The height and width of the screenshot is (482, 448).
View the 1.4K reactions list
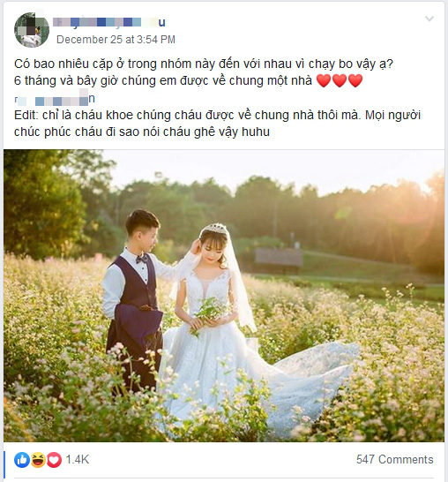tap(78, 460)
